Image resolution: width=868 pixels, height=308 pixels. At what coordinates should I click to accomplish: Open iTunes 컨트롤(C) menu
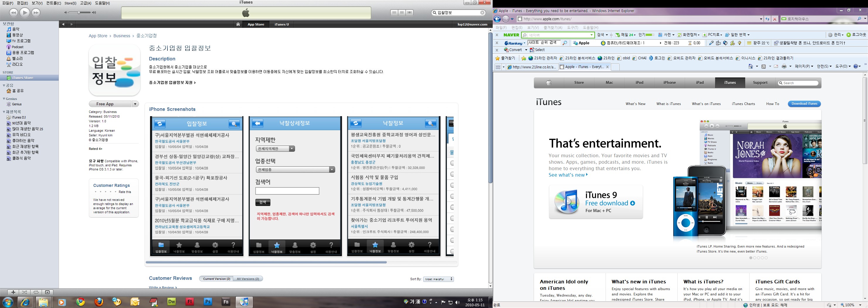(54, 3)
